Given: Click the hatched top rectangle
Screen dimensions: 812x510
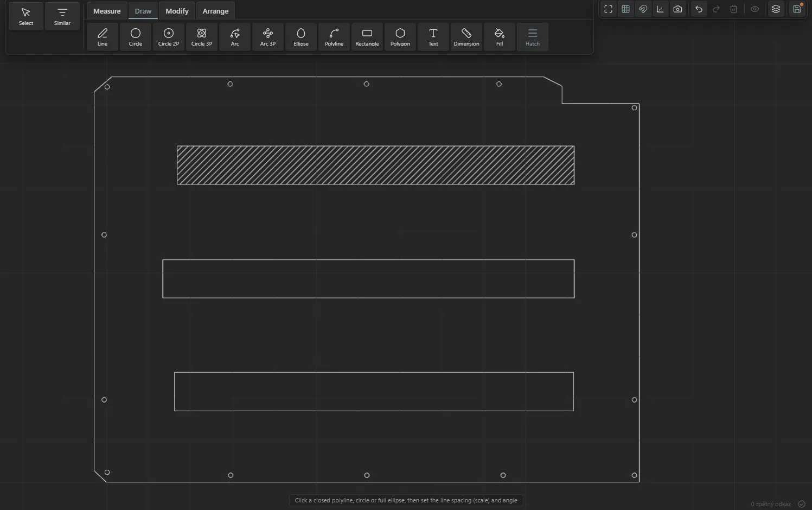Looking at the screenshot, I should (375, 165).
